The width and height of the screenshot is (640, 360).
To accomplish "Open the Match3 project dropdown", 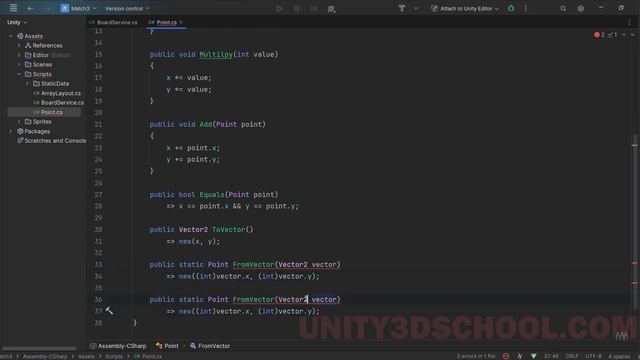I will coord(79,8).
